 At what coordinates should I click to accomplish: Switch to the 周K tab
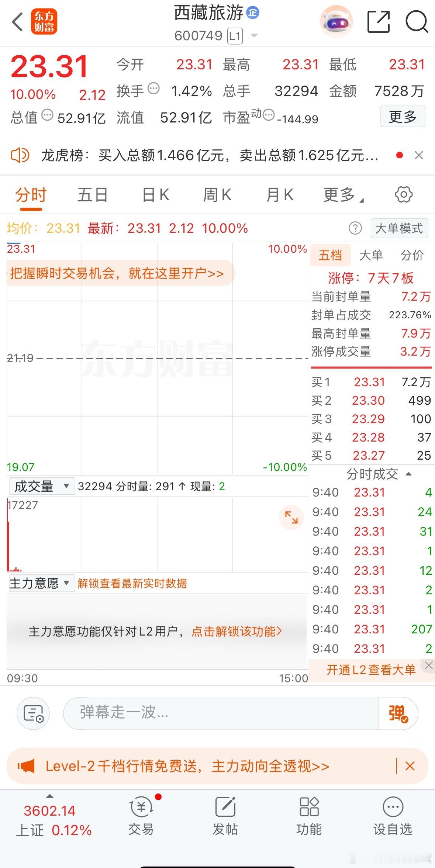218,195
